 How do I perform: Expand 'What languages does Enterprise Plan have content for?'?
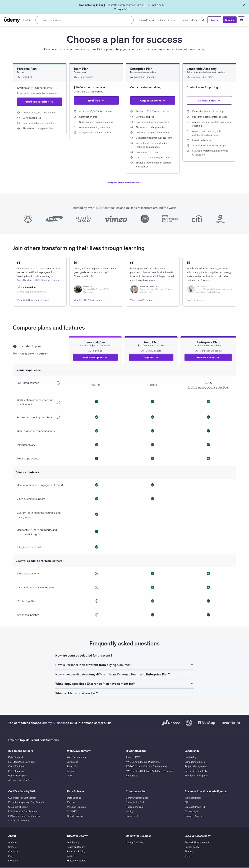click(x=124, y=684)
